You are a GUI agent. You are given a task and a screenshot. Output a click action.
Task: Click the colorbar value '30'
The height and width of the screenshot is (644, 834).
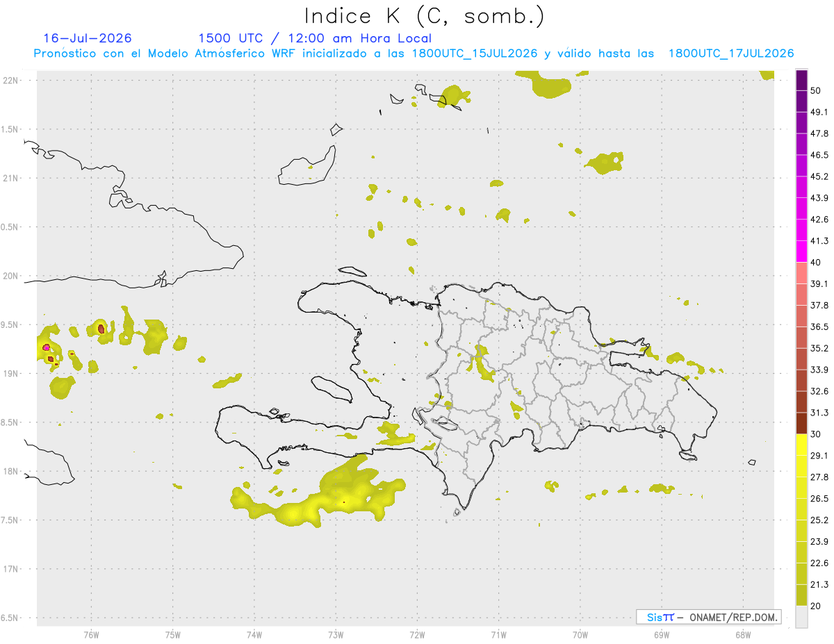point(817,435)
